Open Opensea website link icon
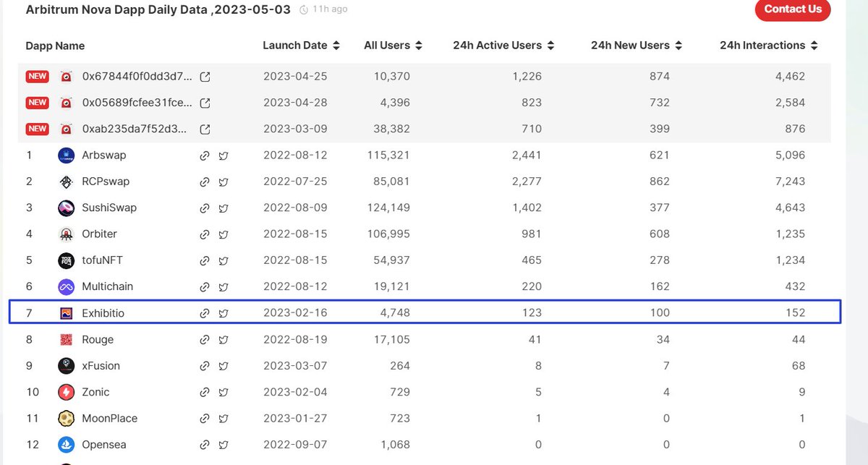The height and width of the screenshot is (465, 868). 205,445
